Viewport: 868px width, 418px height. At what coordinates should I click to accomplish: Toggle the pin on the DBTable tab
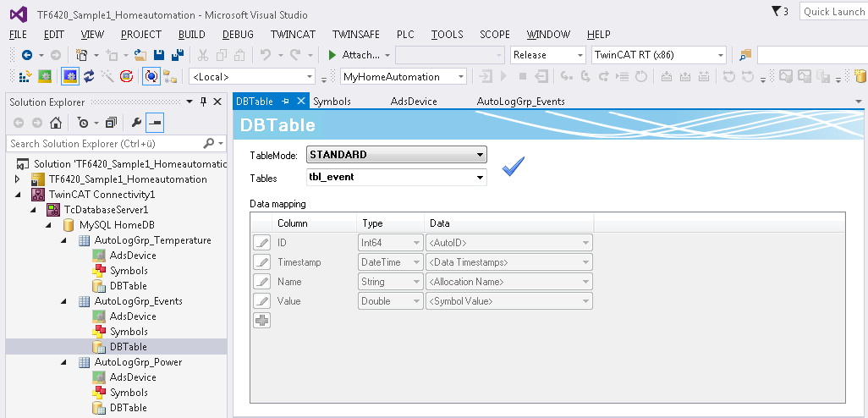pos(286,102)
